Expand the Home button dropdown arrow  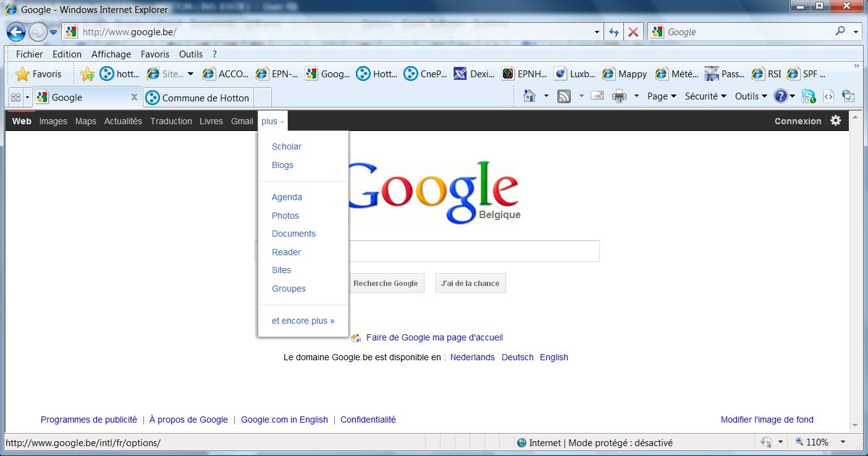click(546, 96)
